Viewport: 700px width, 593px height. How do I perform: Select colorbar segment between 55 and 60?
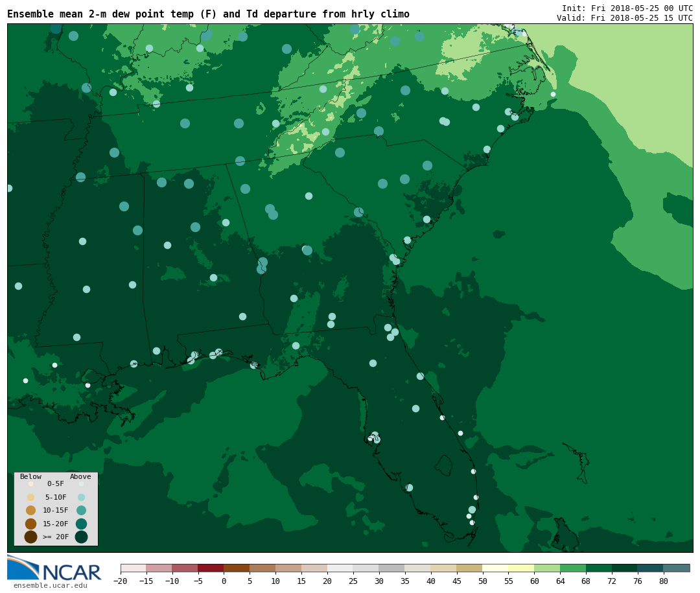click(x=522, y=568)
